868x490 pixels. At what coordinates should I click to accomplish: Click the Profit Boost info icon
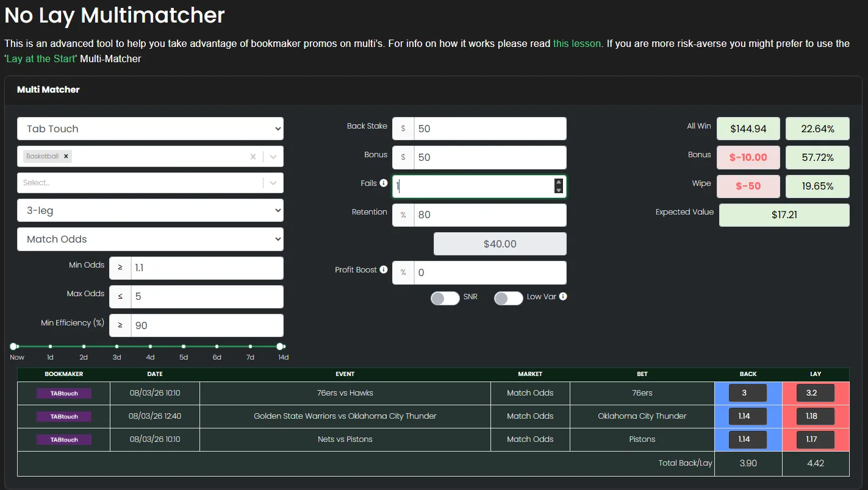(385, 269)
